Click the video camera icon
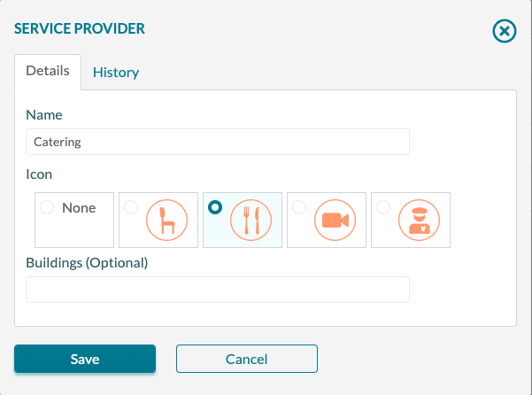 point(335,221)
